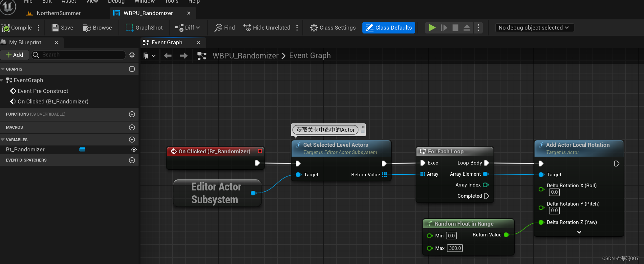Viewport: 644px width, 264px height.
Task: Open Compile options three-dot menu
Action: click(38, 28)
